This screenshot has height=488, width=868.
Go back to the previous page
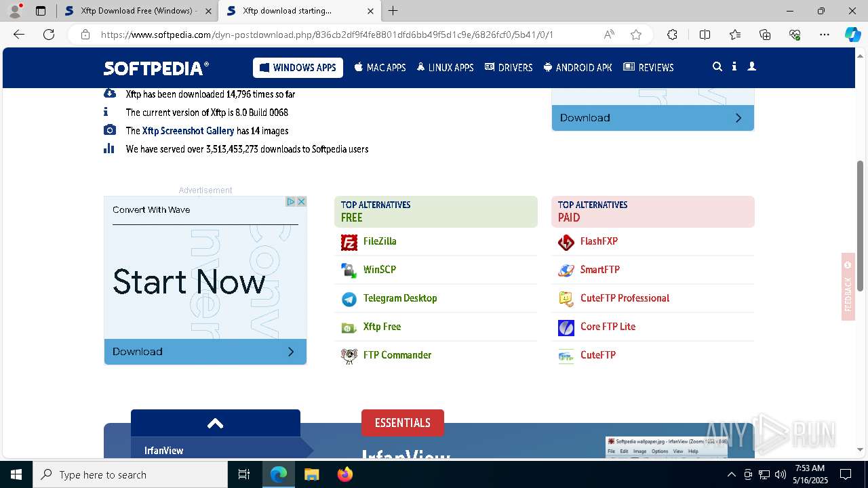click(x=19, y=35)
